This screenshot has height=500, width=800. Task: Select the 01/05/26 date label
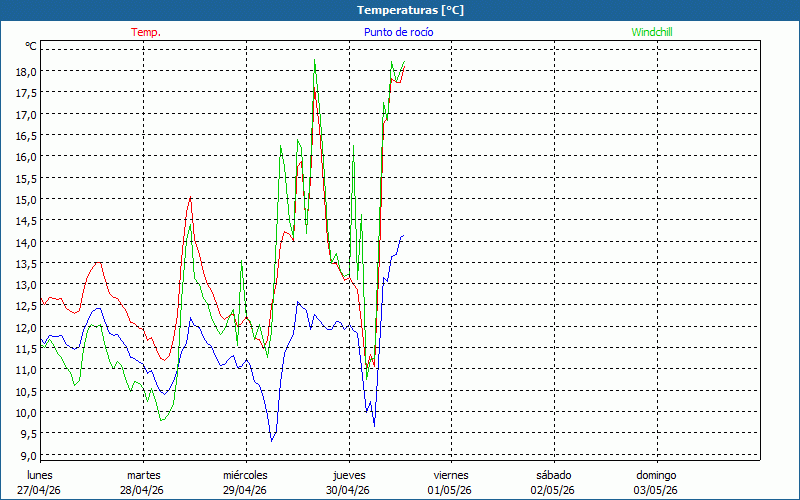[x=451, y=490]
